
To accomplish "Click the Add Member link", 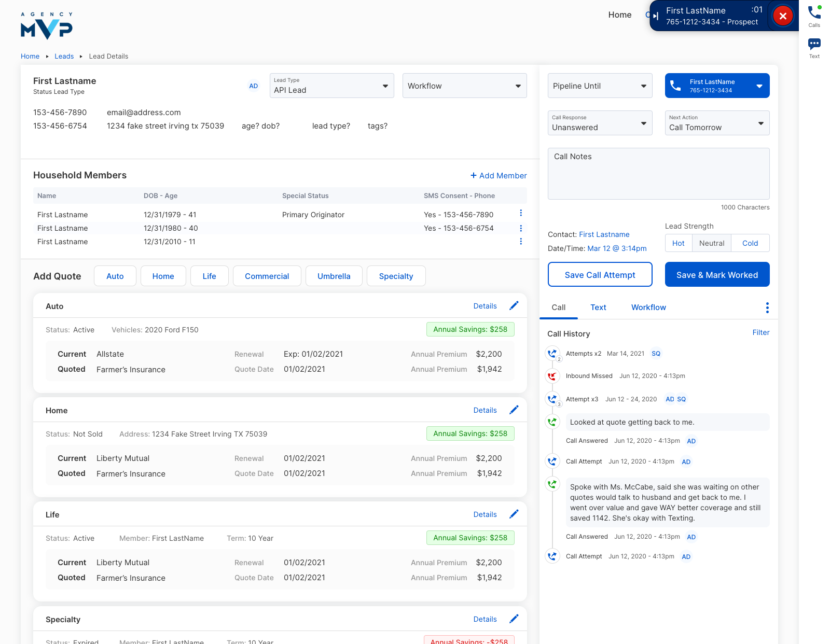I will click(x=498, y=175).
